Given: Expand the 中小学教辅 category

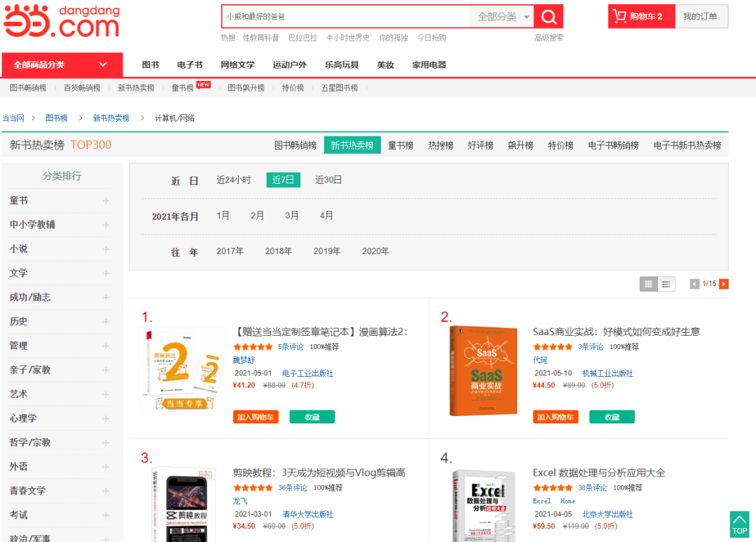Looking at the screenshot, I should tap(106, 225).
